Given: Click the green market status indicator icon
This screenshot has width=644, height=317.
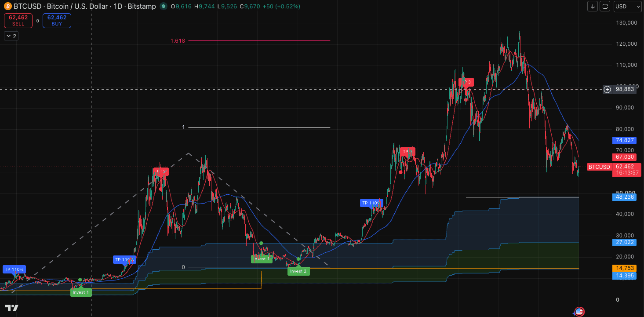Looking at the screenshot, I should 164,7.
